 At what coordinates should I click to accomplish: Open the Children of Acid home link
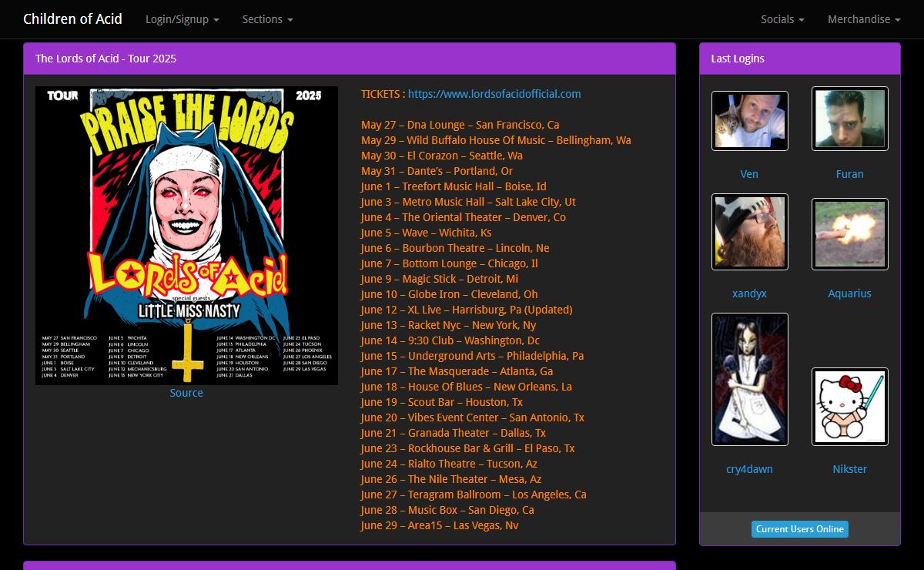click(72, 19)
